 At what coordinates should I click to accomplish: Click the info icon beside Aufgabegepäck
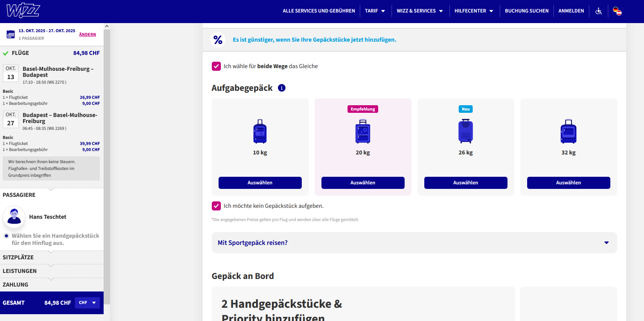click(x=282, y=88)
